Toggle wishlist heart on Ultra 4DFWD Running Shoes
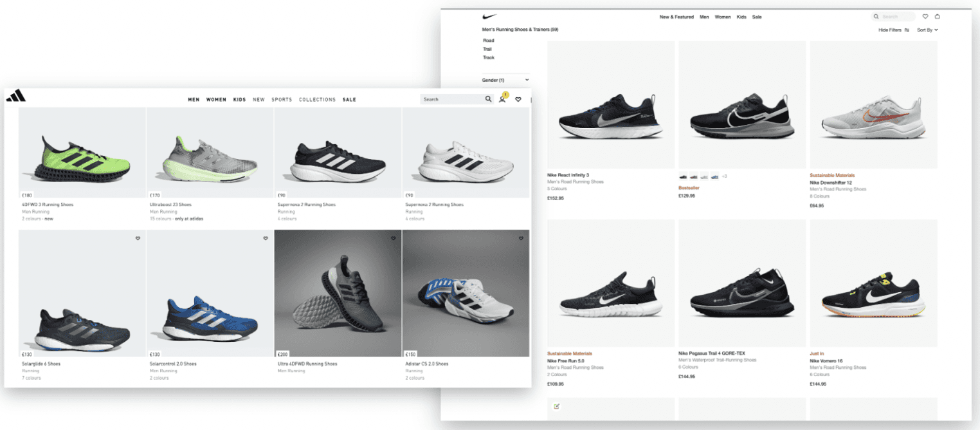Screen dimensions: 980x430 [393, 238]
